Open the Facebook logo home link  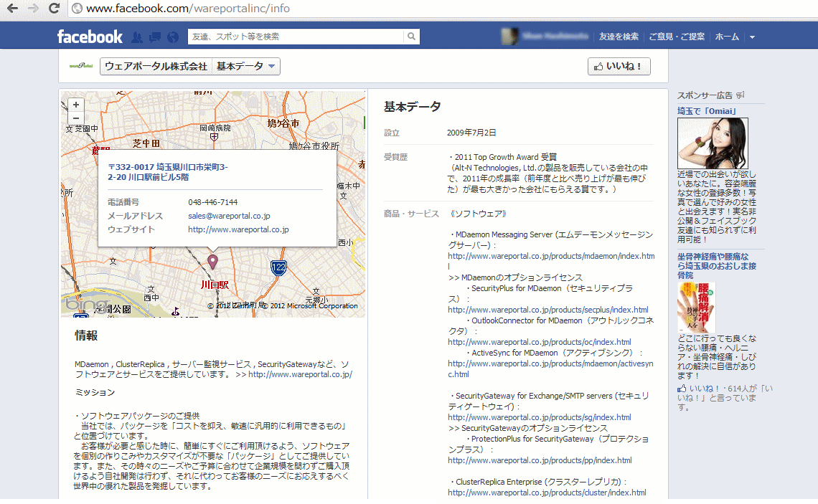(90, 37)
